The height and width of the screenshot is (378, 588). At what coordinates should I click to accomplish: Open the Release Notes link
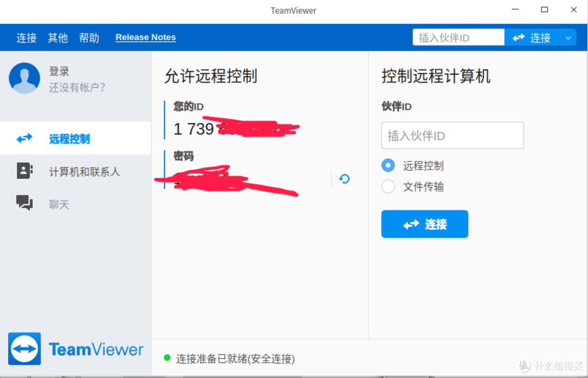point(145,37)
